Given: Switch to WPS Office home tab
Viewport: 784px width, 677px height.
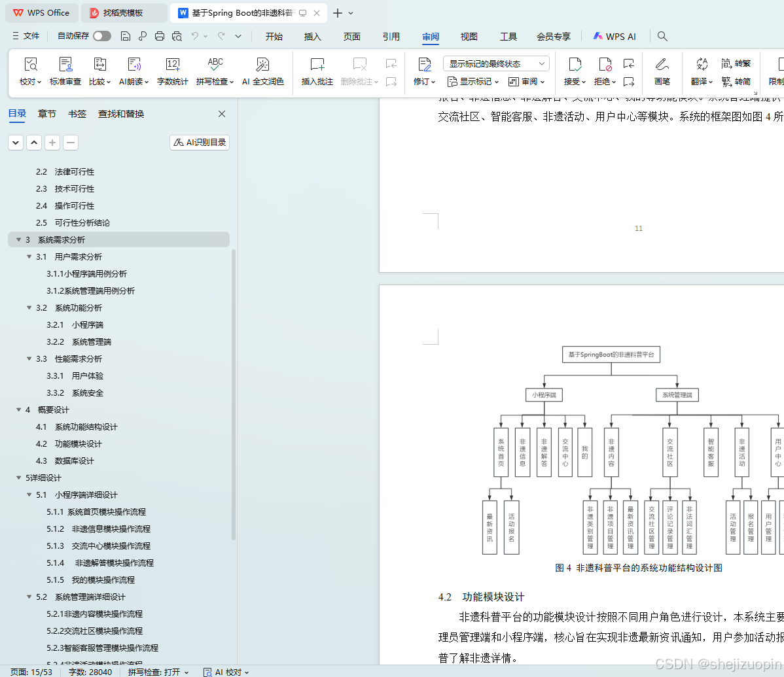Looking at the screenshot, I should pos(41,13).
